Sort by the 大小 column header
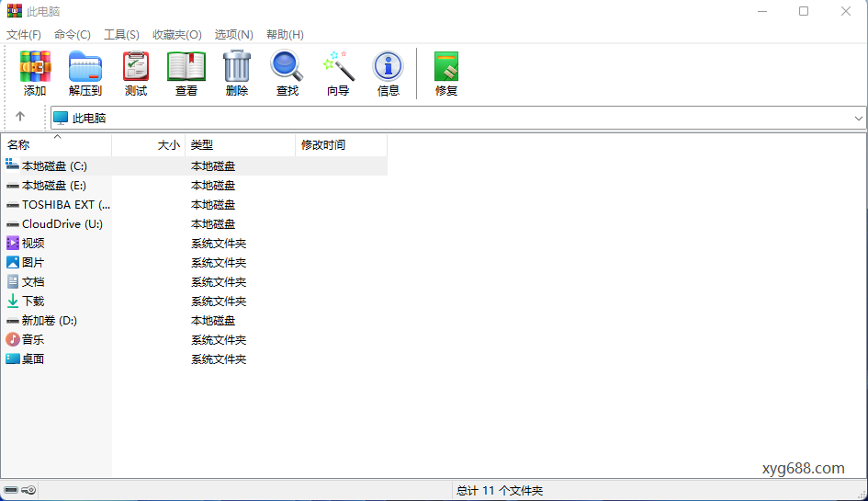Screen dimensions: 868x501 [x=149, y=145]
